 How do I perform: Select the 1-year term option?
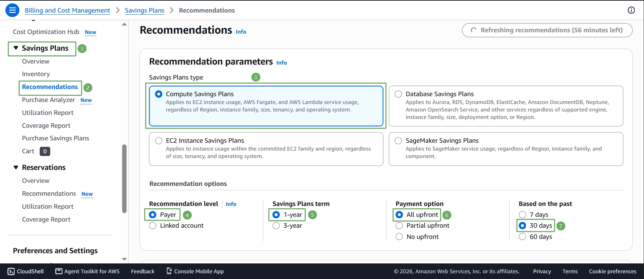(276, 215)
